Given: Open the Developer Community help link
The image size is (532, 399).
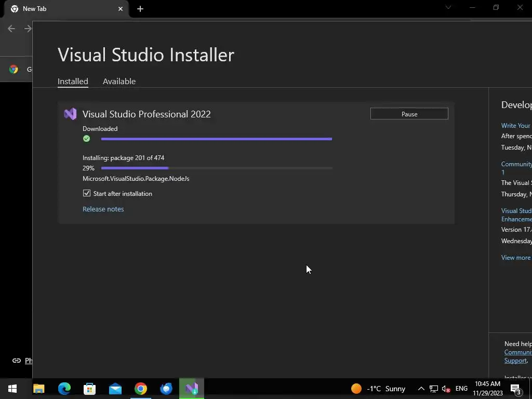Looking at the screenshot, I should (518, 352).
